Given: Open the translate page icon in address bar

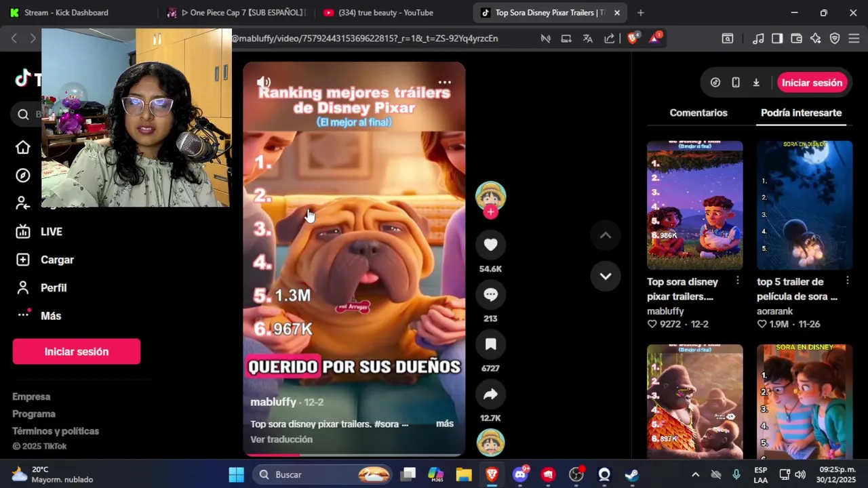Looking at the screenshot, I should click(587, 39).
